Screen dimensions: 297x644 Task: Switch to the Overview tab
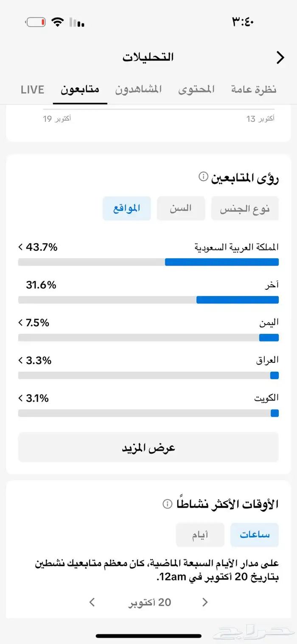coord(253,90)
